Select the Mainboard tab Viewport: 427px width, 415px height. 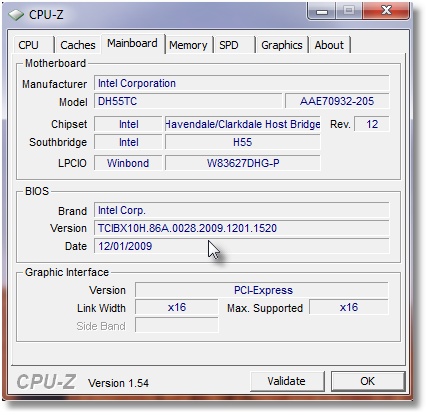pos(133,43)
